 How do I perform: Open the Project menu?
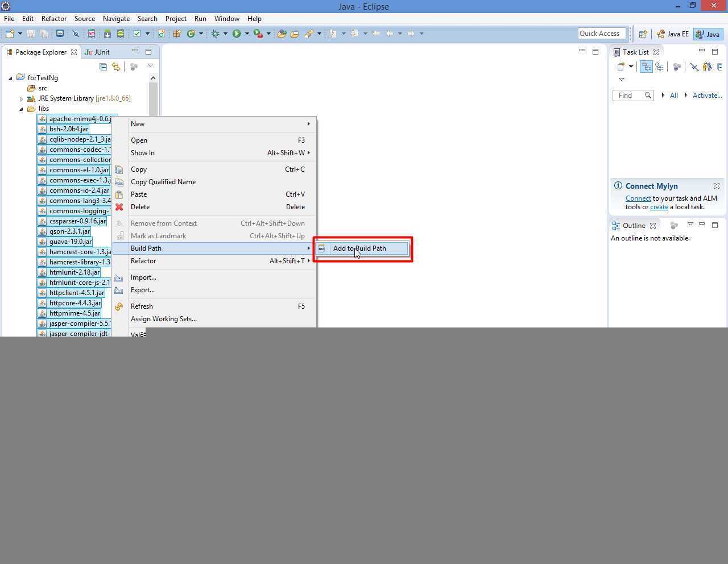tap(176, 19)
